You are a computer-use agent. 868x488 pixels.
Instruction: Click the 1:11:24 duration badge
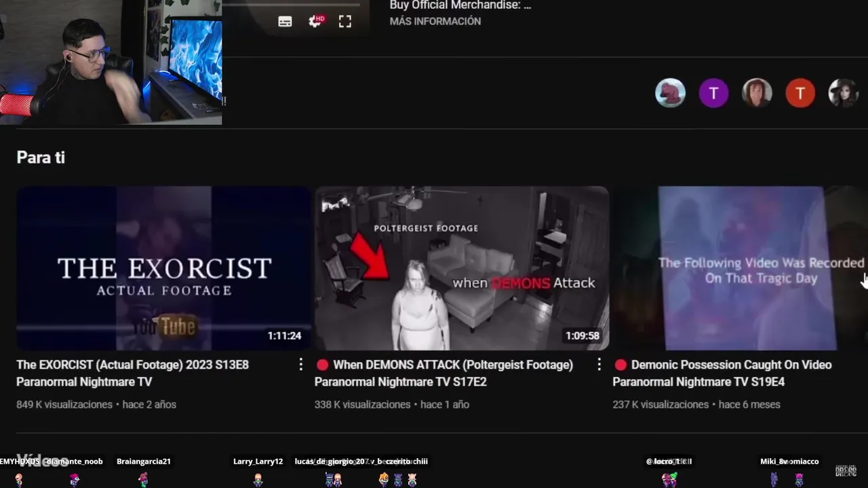[x=284, y=335]
